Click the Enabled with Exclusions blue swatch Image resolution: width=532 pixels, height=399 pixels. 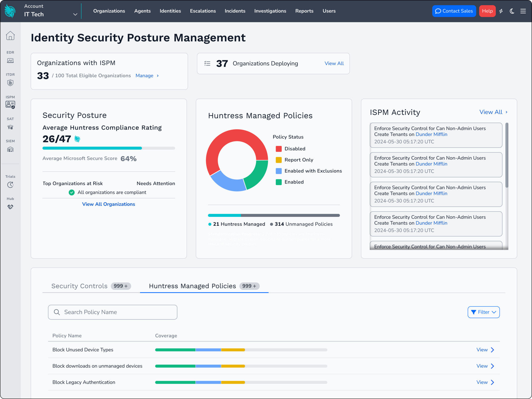279,171
